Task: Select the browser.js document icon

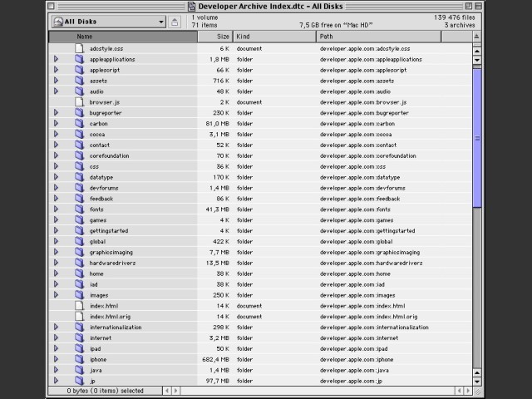Action: pos(79,101)
